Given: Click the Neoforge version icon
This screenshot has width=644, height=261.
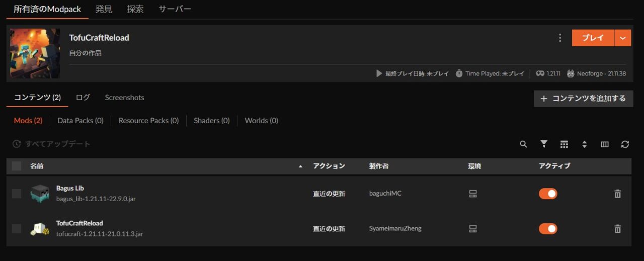Looking at the screenshot, I should (571, 73).
